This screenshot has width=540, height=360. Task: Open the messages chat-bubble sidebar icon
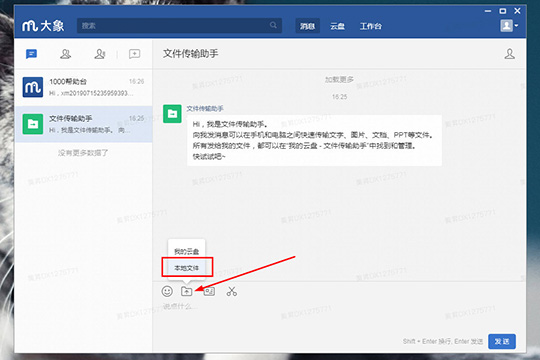tap(31, 54)
